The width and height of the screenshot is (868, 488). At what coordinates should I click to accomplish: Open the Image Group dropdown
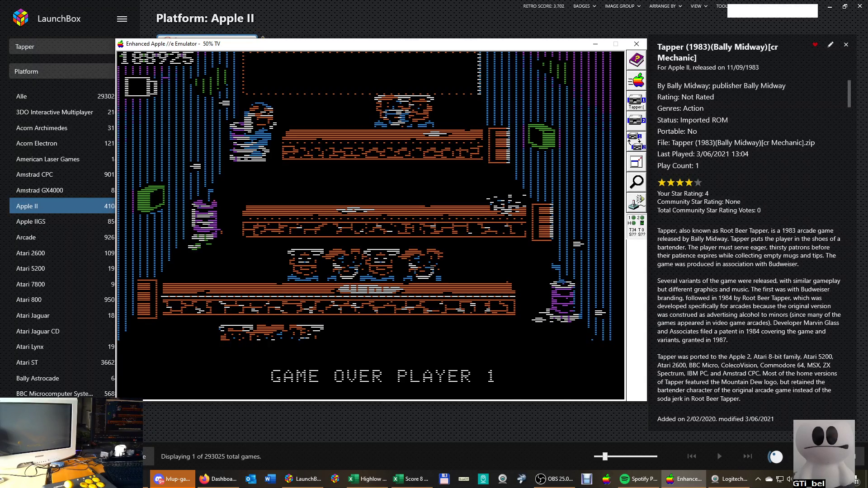tap(623, 6)
